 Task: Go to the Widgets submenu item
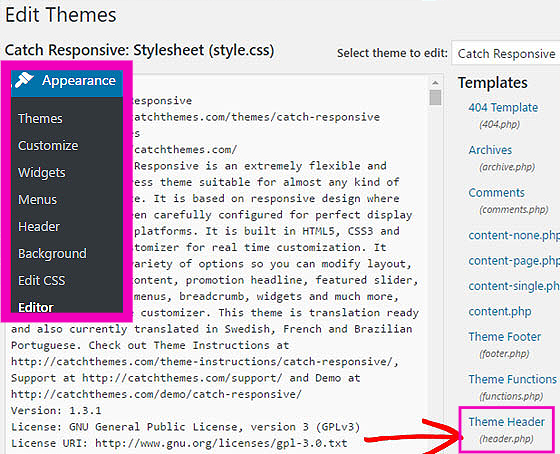point(42,173)
